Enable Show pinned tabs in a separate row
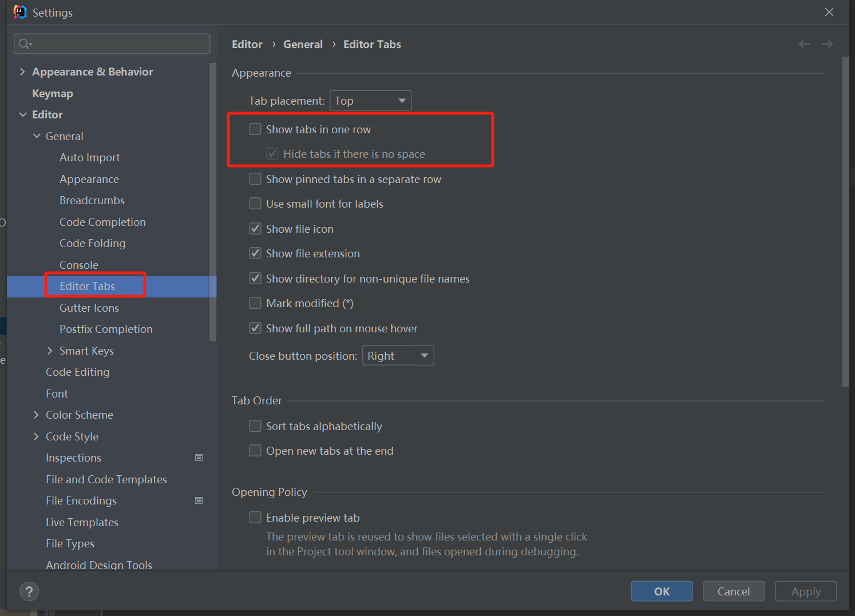 pyautogui.click(x=255, y=179)
